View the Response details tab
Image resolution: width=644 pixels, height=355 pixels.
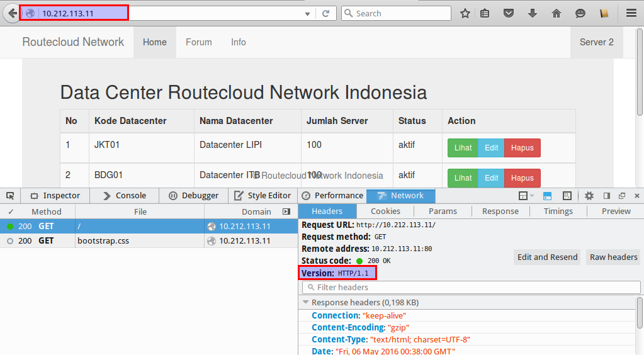[500, 211]
